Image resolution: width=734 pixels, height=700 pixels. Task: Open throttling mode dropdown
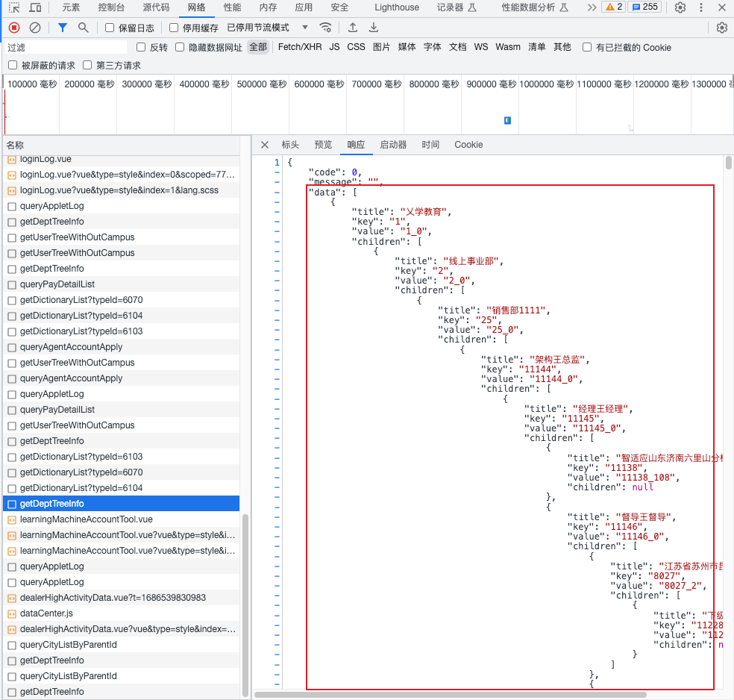268,28
